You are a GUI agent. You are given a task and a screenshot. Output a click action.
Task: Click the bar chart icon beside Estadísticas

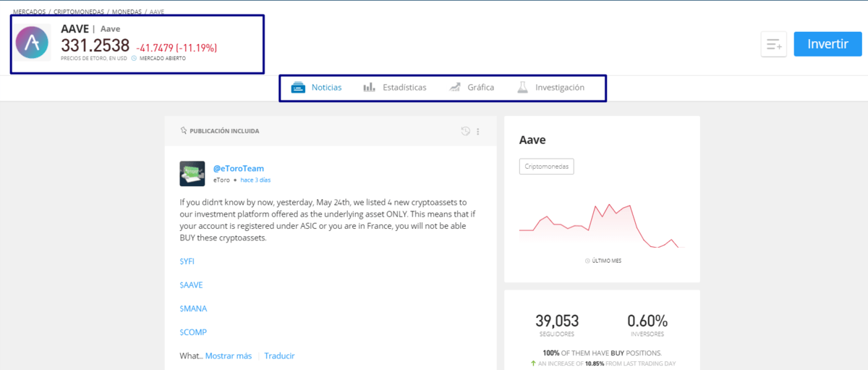coord(369,88)
